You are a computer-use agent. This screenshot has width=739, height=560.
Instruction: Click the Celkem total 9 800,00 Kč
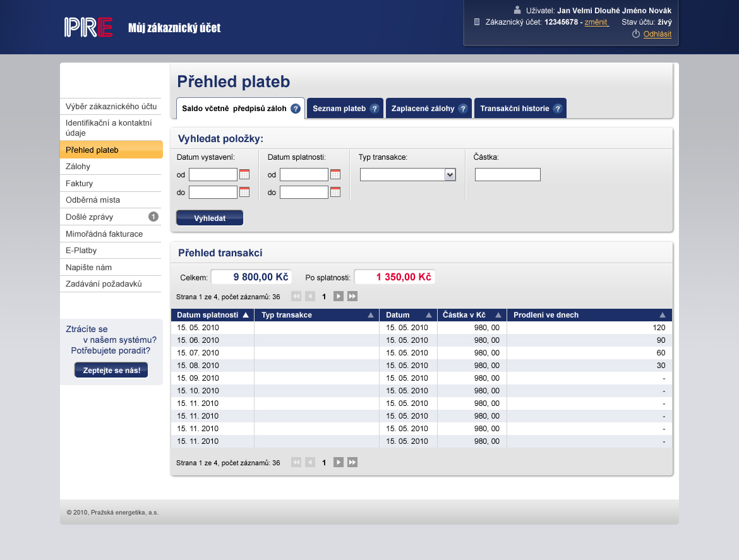click(x=251, y=277)
